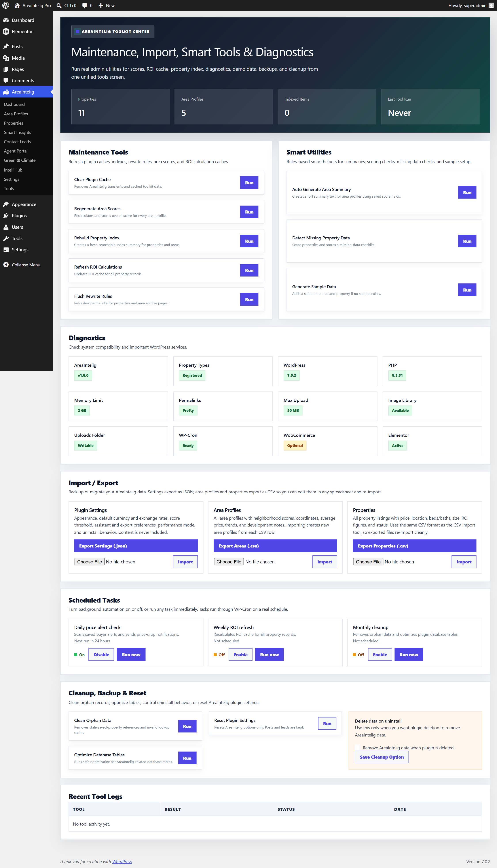Viewport: 497px width, 868px height.
Task: Click the Comments icon in sidebar
Action: (x=6, y=81)
